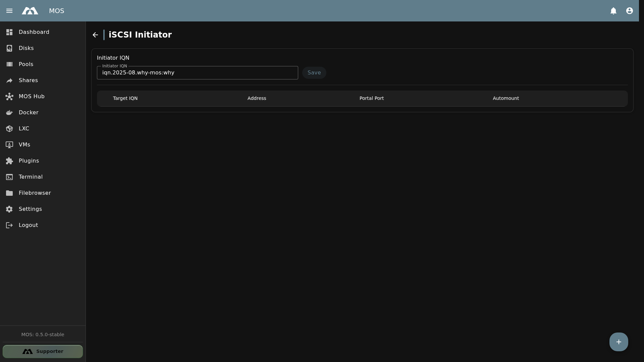Add a new iSCSI target with plus button
Image resolution: width=644 pixels, height=362 pixels.
pyautogui.click(x=619, y=342)
